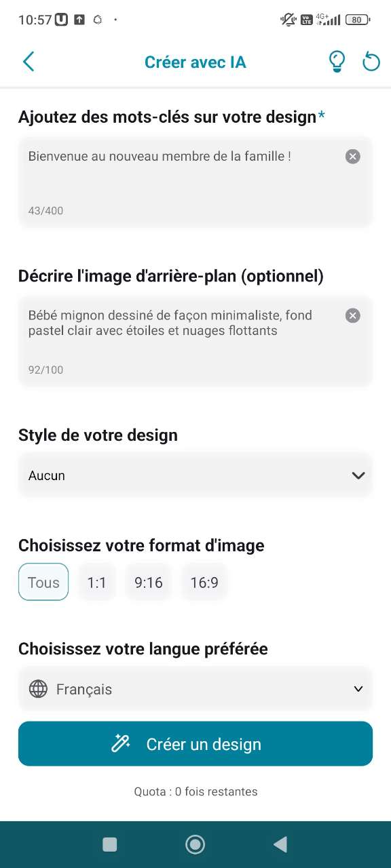Image resolution: width=391 pixels, height=868 pixels.
Task: Expand the Aucun style chevron
Action: pyautogui.click(x=358, y=475)
